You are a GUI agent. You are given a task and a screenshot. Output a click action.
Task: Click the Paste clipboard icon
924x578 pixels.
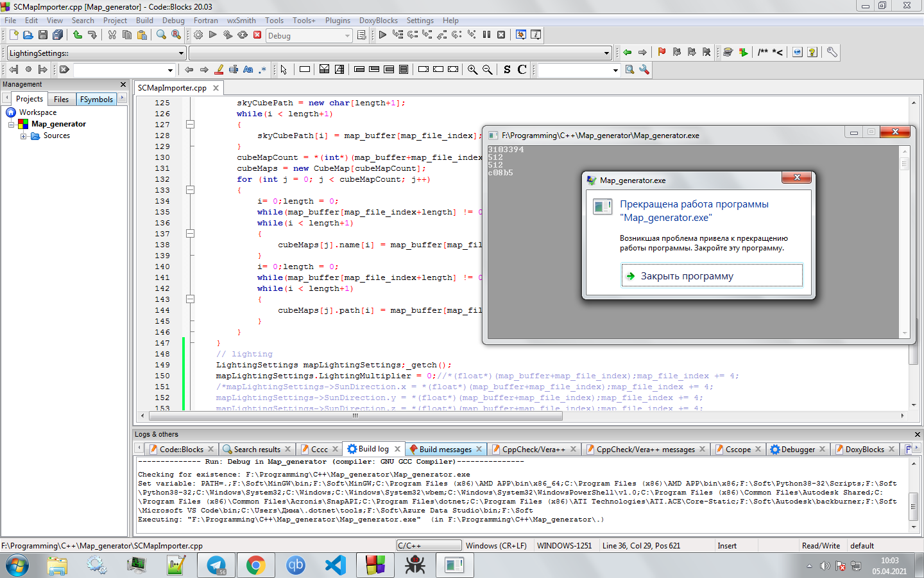[x=142, y=35]
